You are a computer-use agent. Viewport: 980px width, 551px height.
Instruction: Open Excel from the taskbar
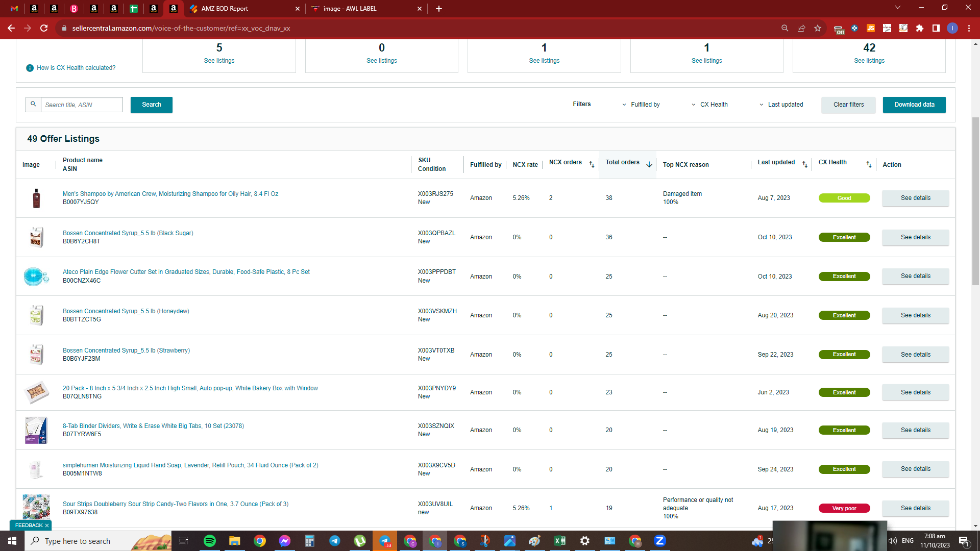pyautogui.click(x=560, y=541)
